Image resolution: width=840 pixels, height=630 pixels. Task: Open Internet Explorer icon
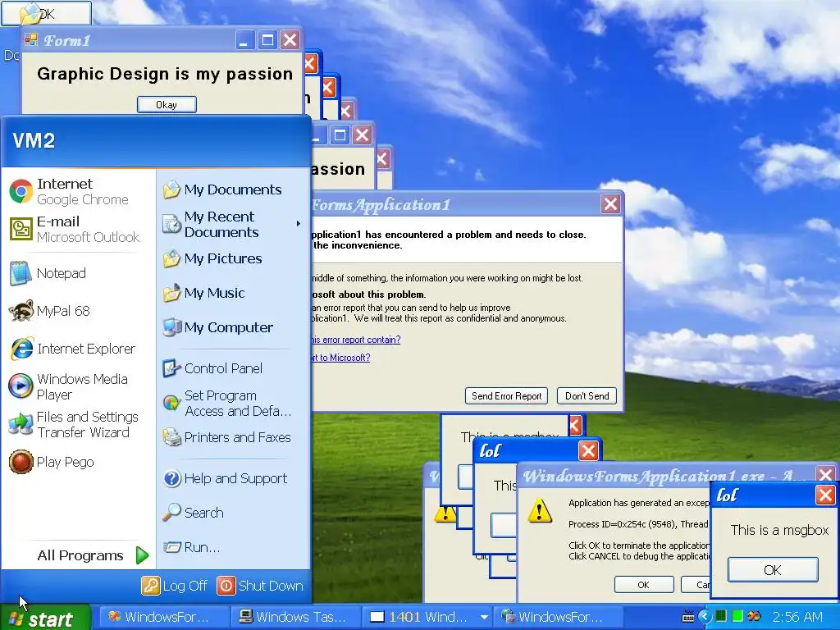pyautogui.click(x=21, y=349)
